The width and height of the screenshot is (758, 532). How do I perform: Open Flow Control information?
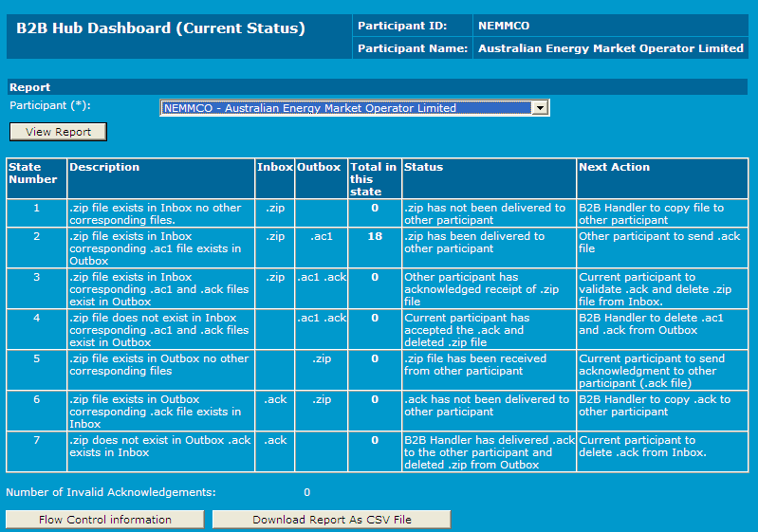coord(105,520)
